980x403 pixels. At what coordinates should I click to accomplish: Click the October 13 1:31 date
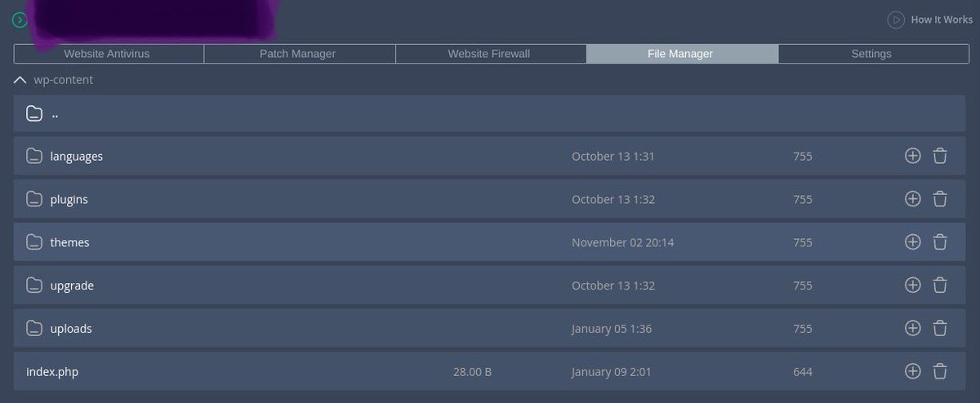click(x=613, y=156)
